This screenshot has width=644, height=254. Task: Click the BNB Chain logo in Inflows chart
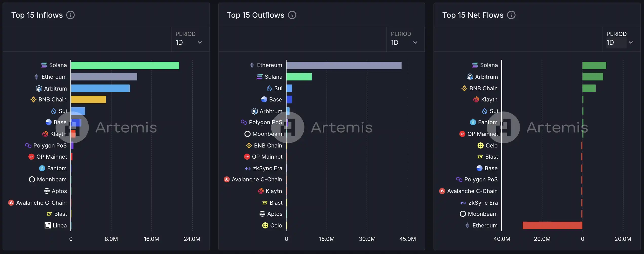click(x=33, y=100)
